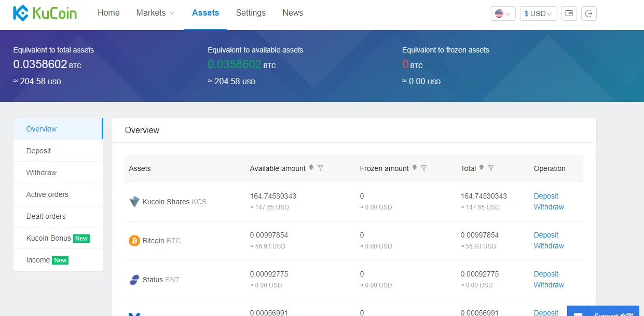Click the Operation column header
This screenshot has width=644, height=316.
tap(550, 168)
